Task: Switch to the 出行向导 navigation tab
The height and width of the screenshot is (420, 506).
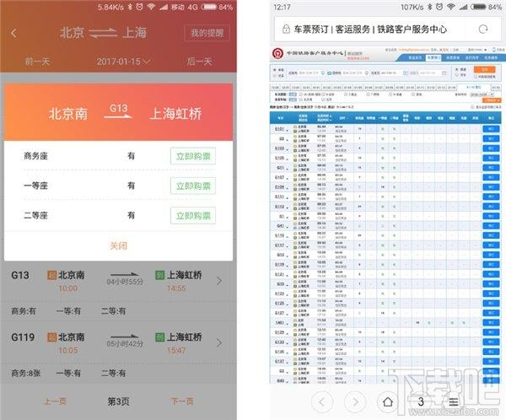Action: (x=471, y=58)
